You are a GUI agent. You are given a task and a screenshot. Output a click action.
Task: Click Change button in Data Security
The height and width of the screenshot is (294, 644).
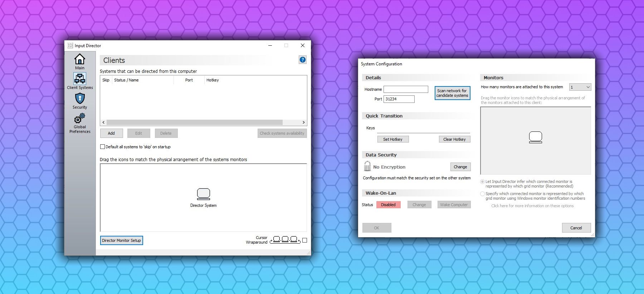[x=460, y=167]
